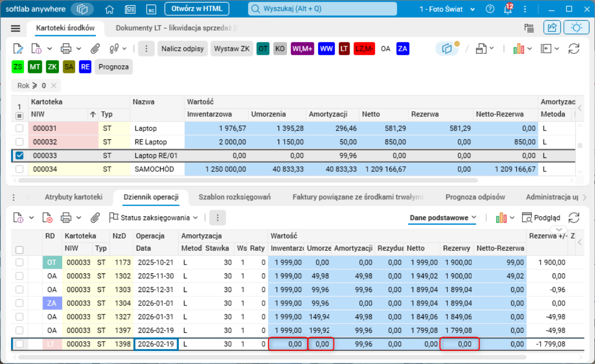
Task: Click the Nalicz odpisy button
Action: tap(183, 49)
